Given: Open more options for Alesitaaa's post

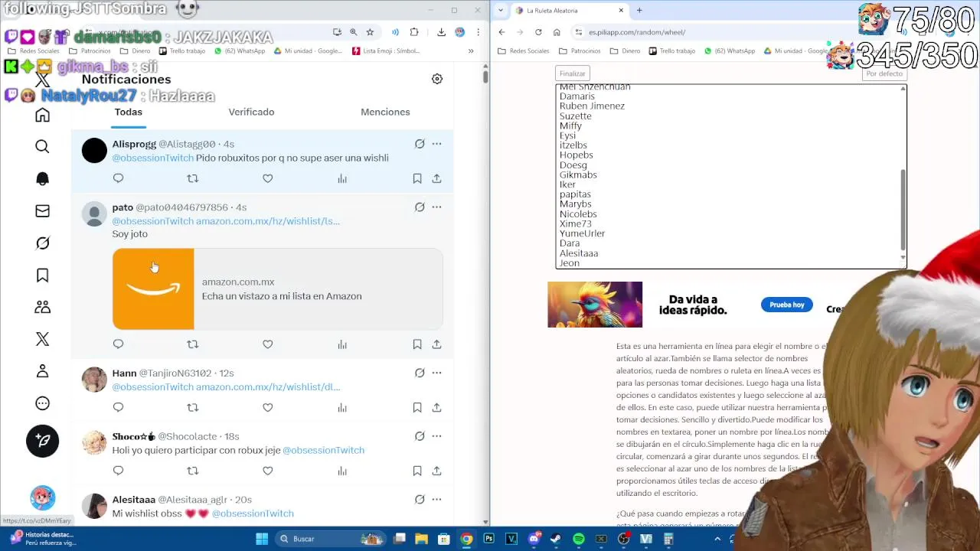Looking at the screenshot, I should 436,500.
